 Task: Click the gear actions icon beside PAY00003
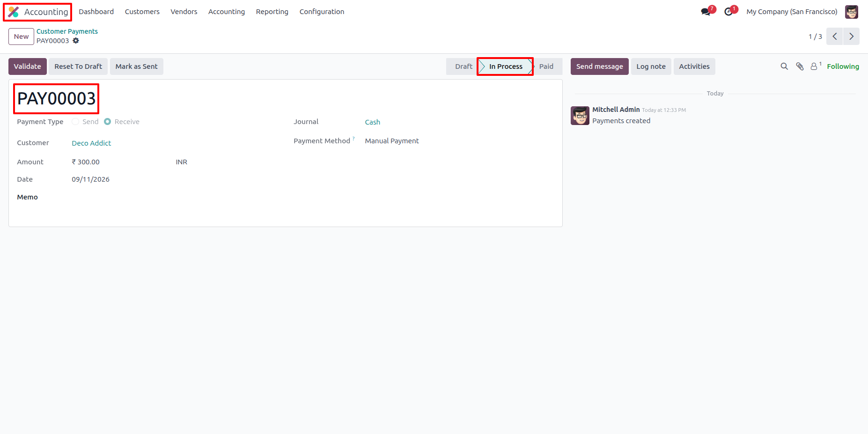[76, 41]
